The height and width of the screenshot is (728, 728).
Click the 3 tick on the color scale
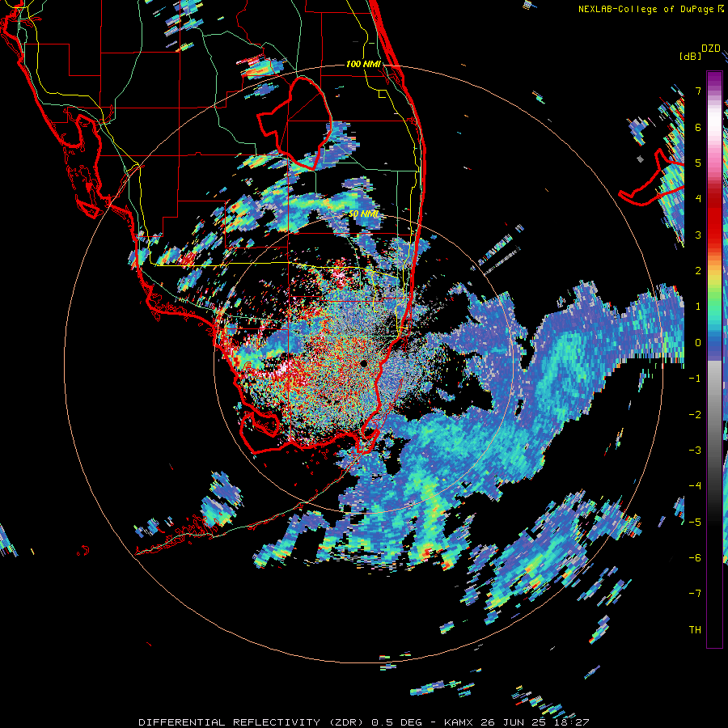[x=698, y=235]
